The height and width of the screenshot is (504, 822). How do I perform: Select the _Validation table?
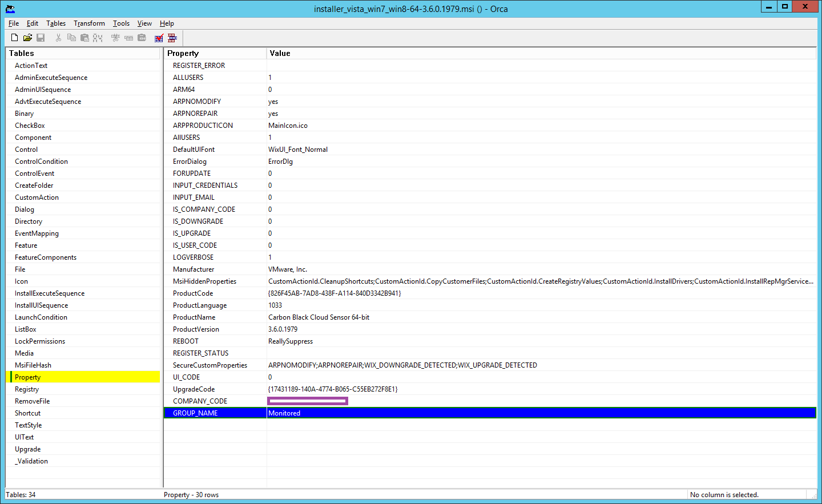point(31,461)
